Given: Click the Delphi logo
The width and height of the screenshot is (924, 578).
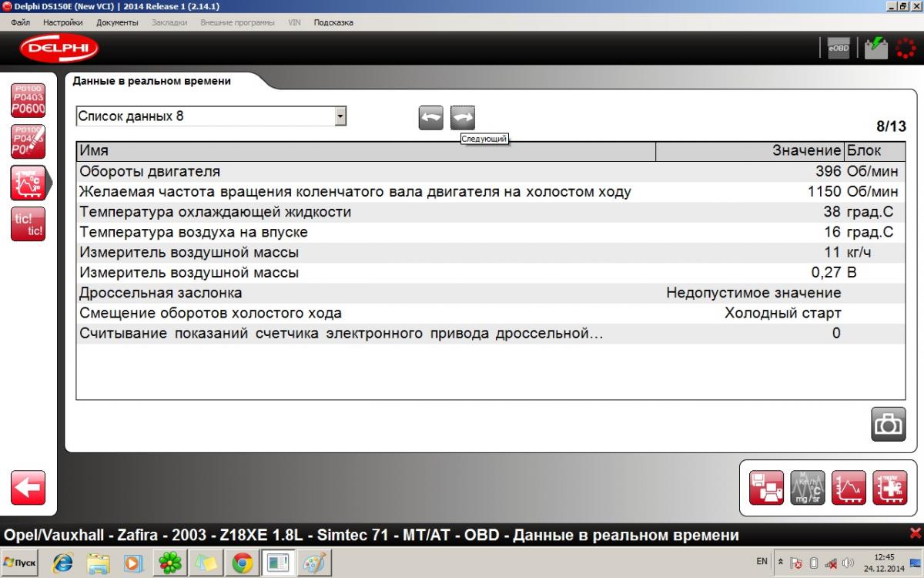Looking at the screenshot, I should pyautogui.click(x=59, y=49).
